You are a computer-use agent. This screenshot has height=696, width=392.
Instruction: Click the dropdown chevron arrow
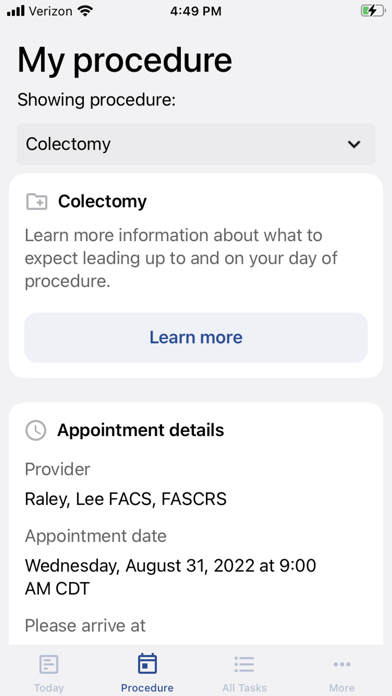[x=354, y=144]
